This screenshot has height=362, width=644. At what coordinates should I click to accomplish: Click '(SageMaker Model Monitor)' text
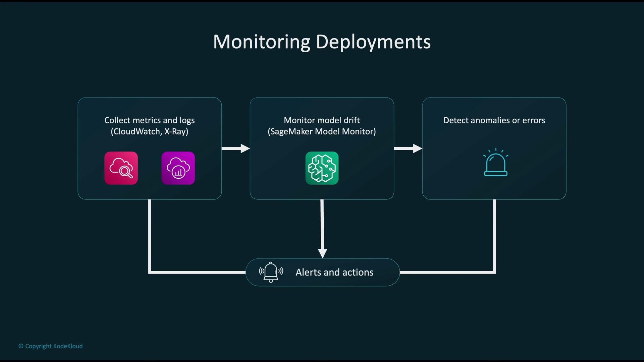(322, 131)
